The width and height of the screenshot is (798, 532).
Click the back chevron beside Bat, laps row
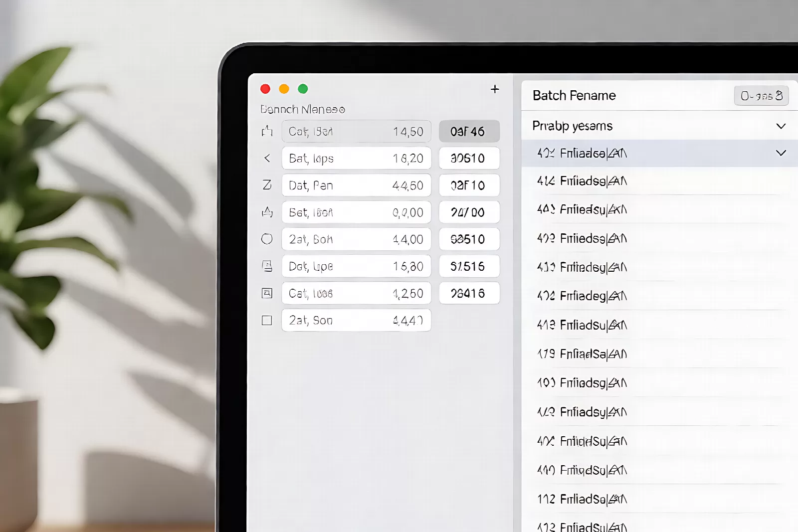coord(267,158)
